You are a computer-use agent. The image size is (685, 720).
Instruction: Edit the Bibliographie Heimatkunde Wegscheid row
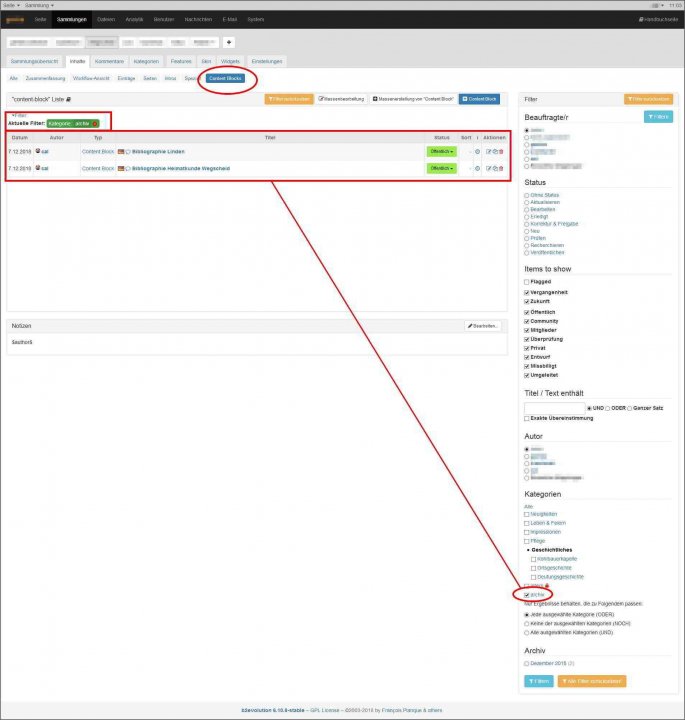pyautogui.click(x=488, y=169)
